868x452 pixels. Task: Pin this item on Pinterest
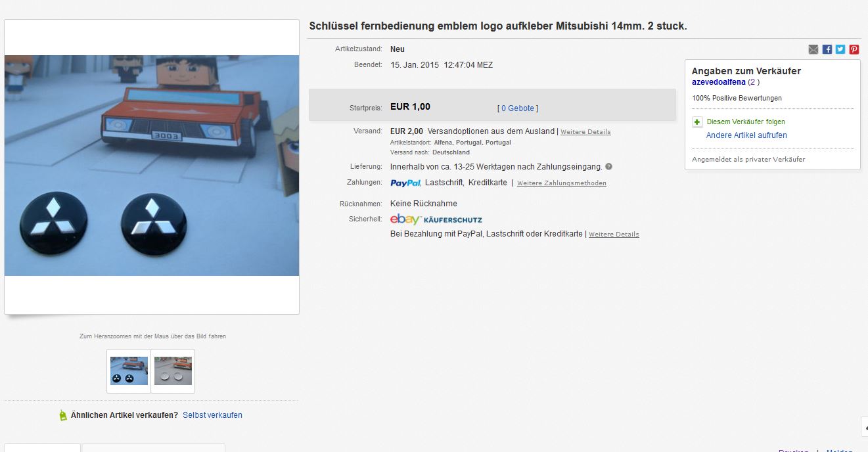[854, 49]
